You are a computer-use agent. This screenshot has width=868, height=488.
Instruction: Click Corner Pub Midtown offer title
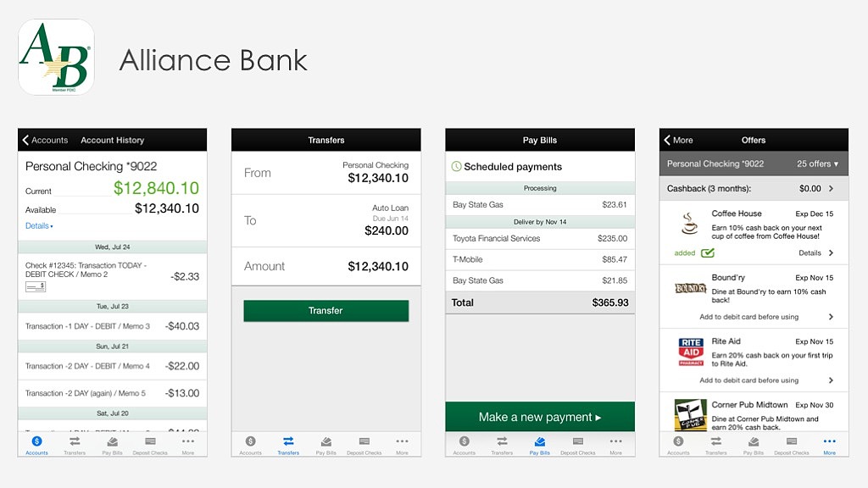pyautogui.click(x=749, y=405)
